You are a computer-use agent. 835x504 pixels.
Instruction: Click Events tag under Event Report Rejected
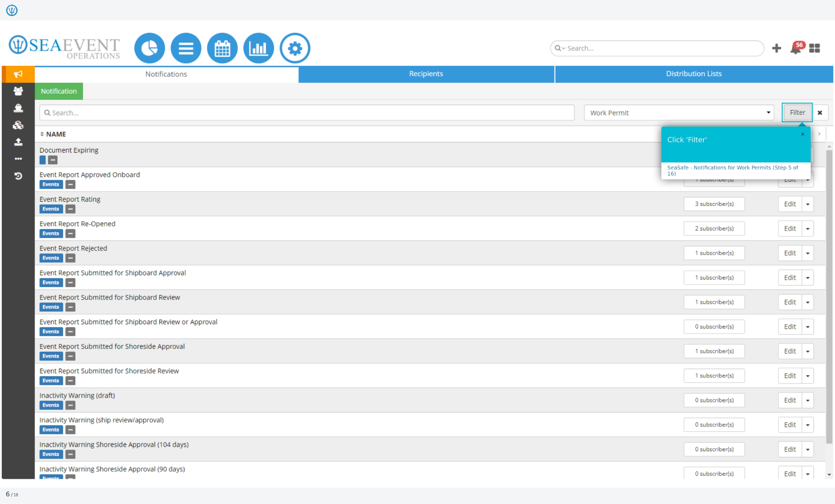click(x=51, y=258)
